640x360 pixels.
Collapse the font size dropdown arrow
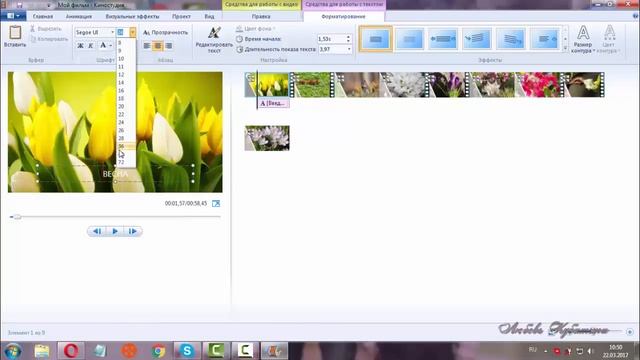pos(133,32)
